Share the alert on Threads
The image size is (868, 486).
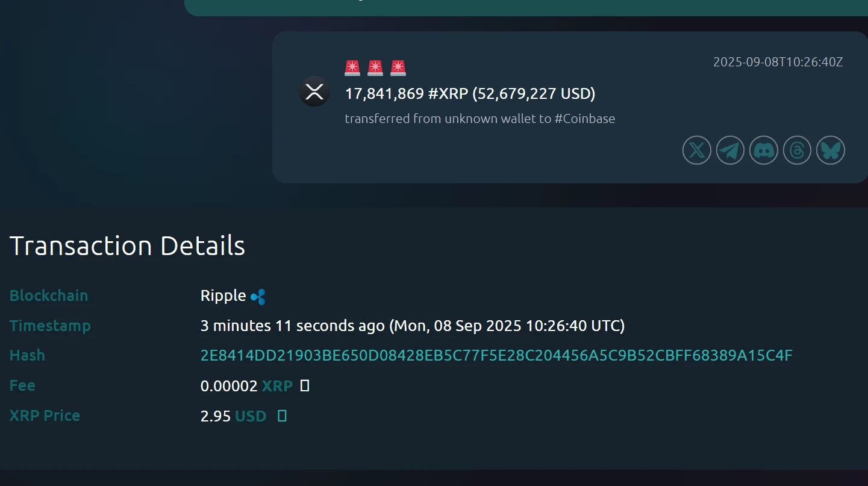coord(797,150)
